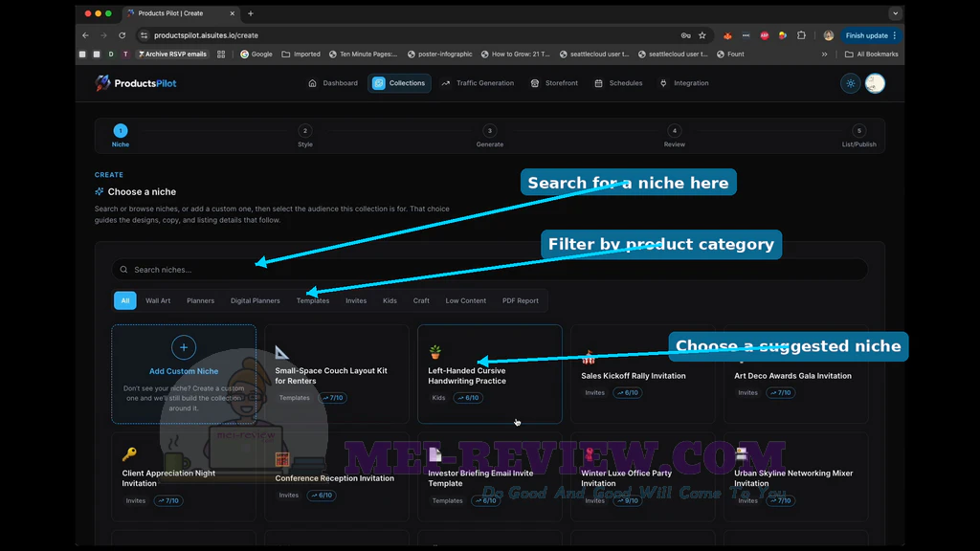Viewport: 980px width, 551px height.
Task: Filter niches by Low Content
Action: click(x=466, y=300)
